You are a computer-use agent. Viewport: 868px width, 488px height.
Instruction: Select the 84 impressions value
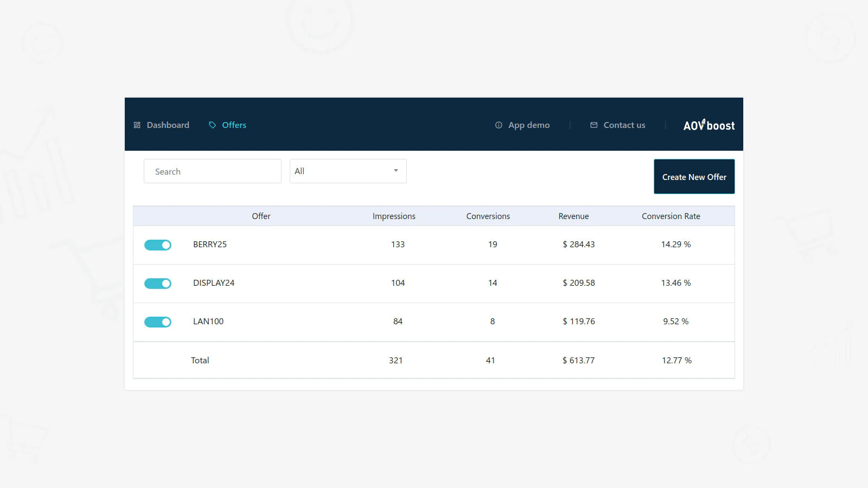pyautogui.click(x=398, y=322)
